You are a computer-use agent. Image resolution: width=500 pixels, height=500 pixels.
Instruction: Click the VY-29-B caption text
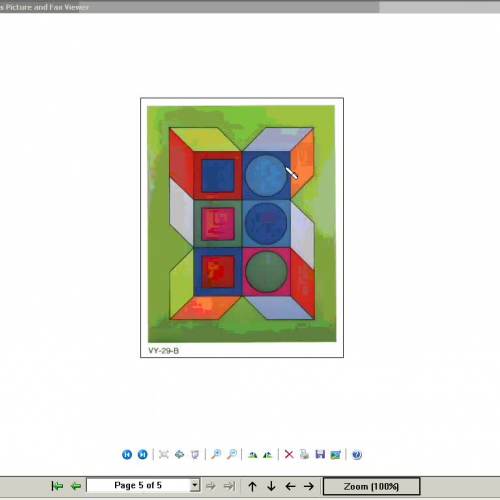click(163, 351)
